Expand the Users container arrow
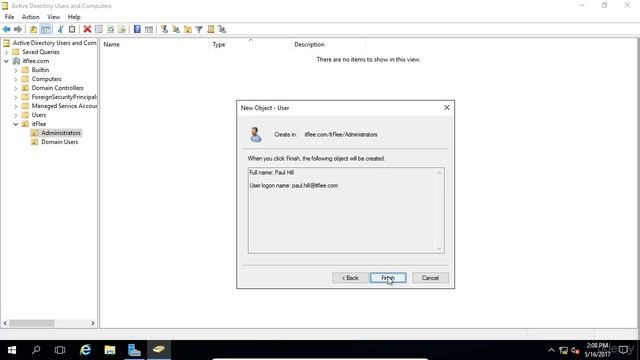Screen dimensions: 640x360 (x=16, y=115)
